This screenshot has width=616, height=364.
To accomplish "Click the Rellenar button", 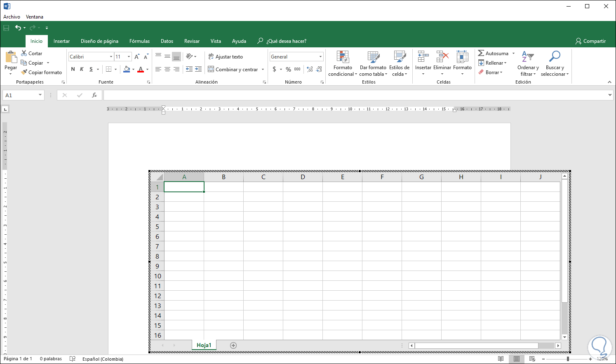I will click(x=492, y=63).
